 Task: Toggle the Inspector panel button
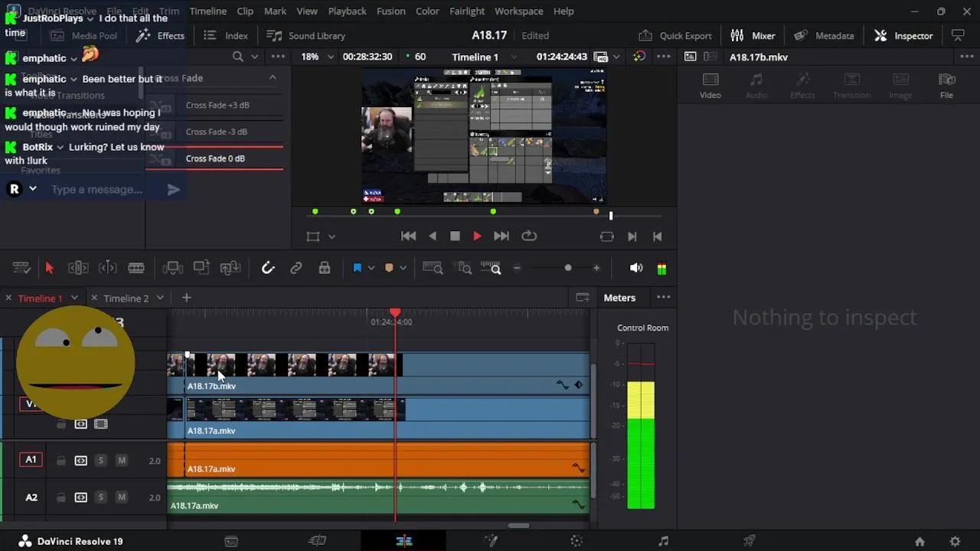coord(903,35)
